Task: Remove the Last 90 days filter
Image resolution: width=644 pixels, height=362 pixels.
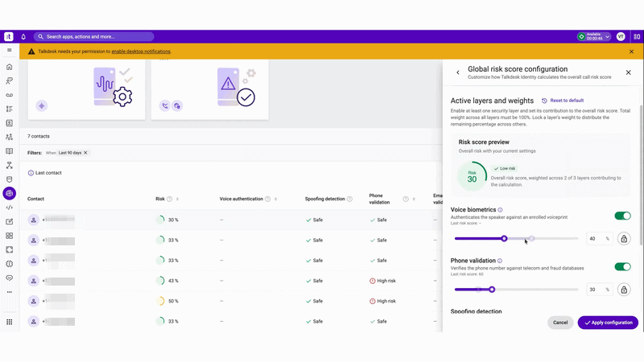Action: 85,153
